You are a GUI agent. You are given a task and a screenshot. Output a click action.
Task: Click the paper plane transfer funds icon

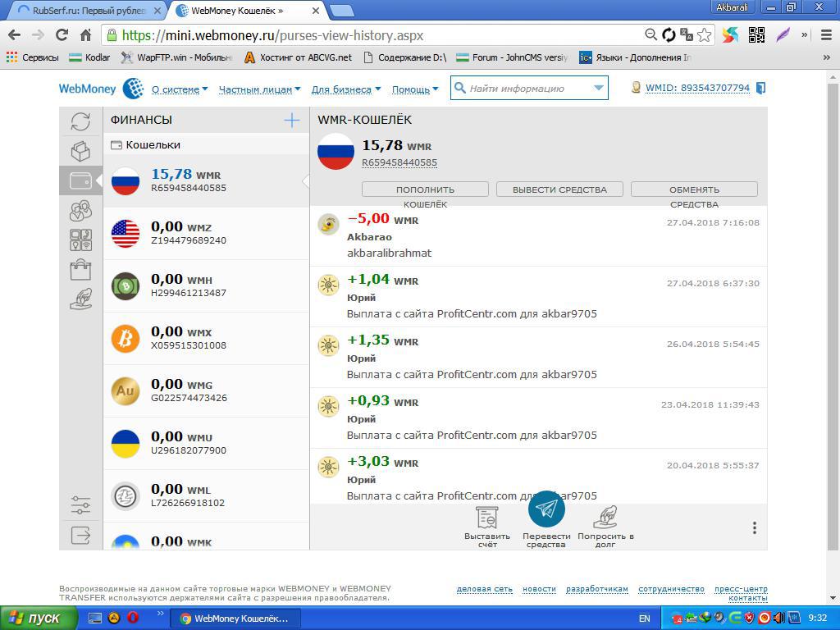(546, 509)
